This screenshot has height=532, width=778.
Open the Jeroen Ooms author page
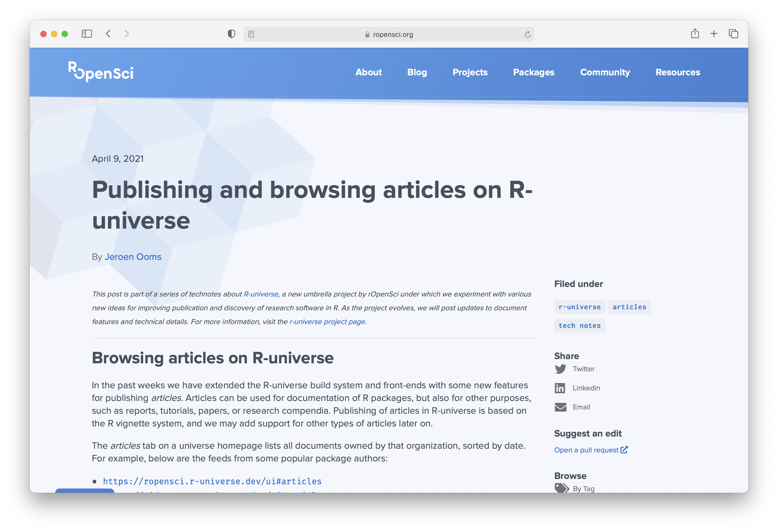point(133,257)
